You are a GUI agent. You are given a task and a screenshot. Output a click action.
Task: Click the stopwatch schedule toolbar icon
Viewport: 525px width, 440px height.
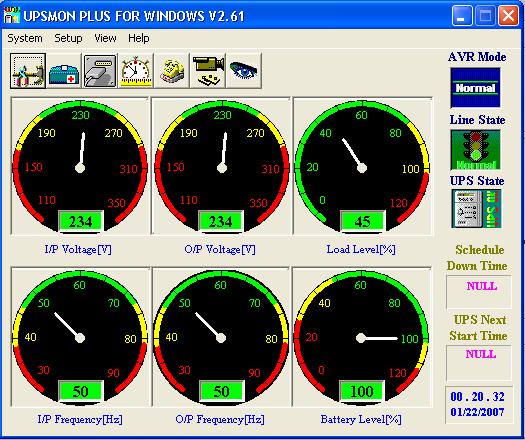point(136,71)
